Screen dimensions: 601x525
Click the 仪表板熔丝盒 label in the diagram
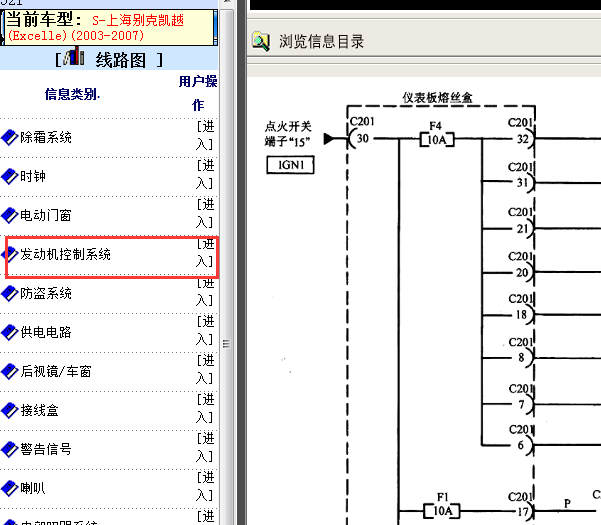[x=437, y=97]
